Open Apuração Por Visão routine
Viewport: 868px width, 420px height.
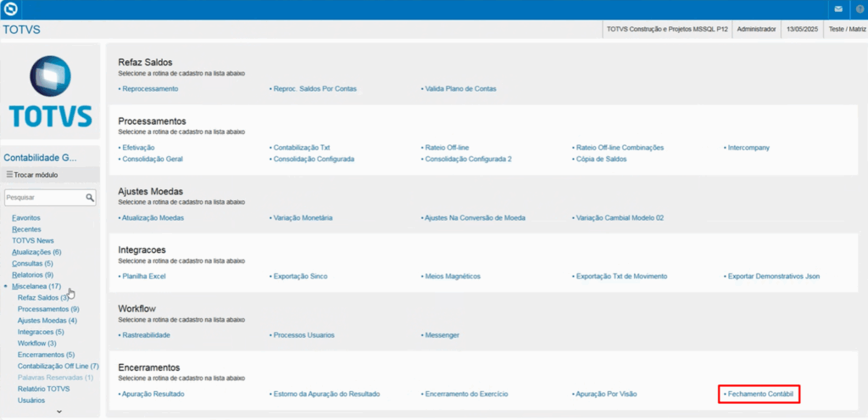pyautogui.click(x=606, y=394)
